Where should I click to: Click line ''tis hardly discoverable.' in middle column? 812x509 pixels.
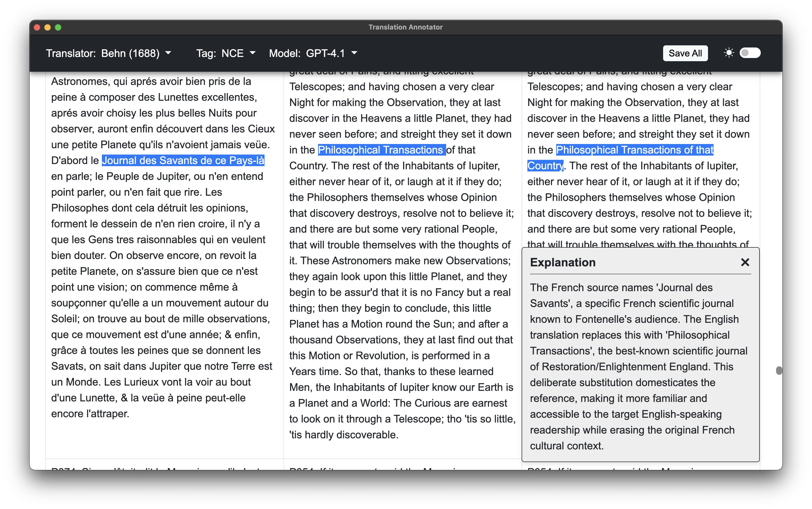[344, 435]
